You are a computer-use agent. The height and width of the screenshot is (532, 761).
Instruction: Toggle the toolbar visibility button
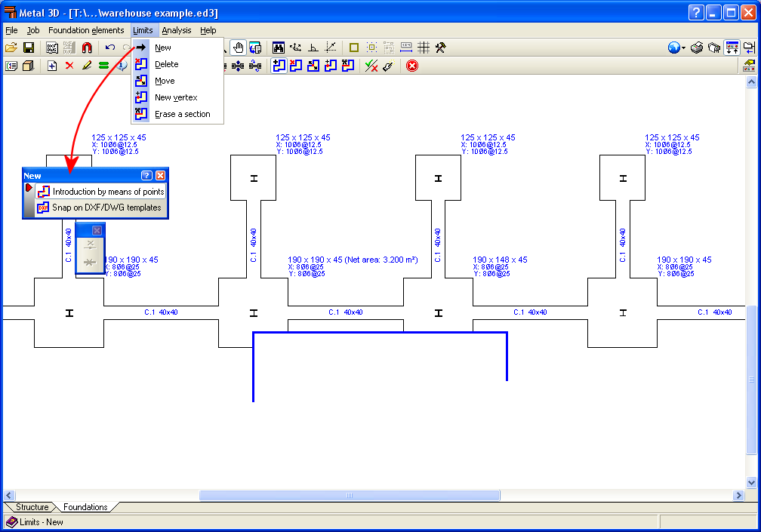point(732,48)
